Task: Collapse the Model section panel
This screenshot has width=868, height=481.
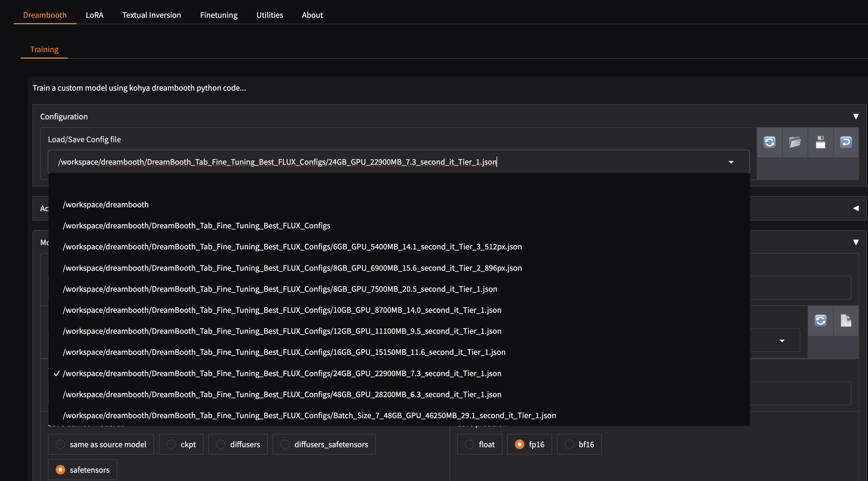Action: click(x=856, y=242)
